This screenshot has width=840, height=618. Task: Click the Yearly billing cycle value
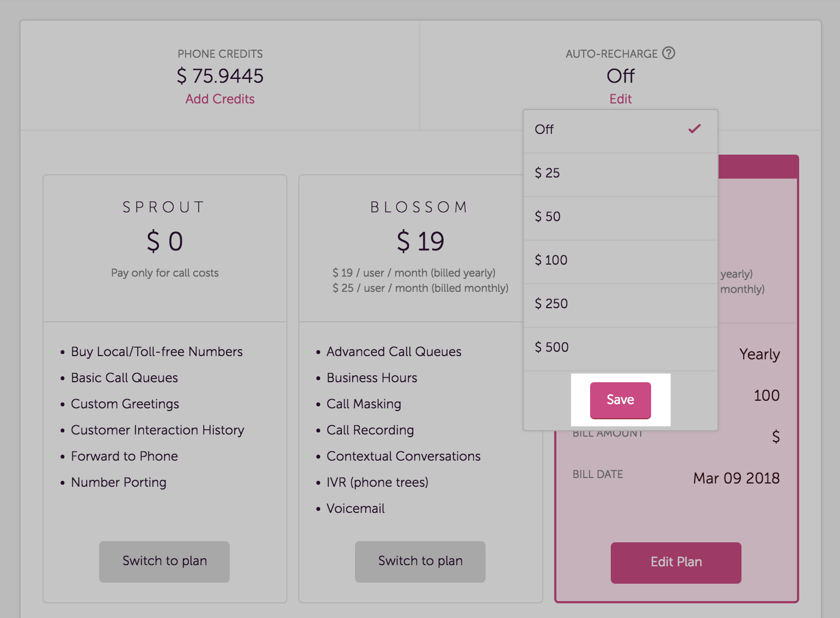[x=759, y=354]
